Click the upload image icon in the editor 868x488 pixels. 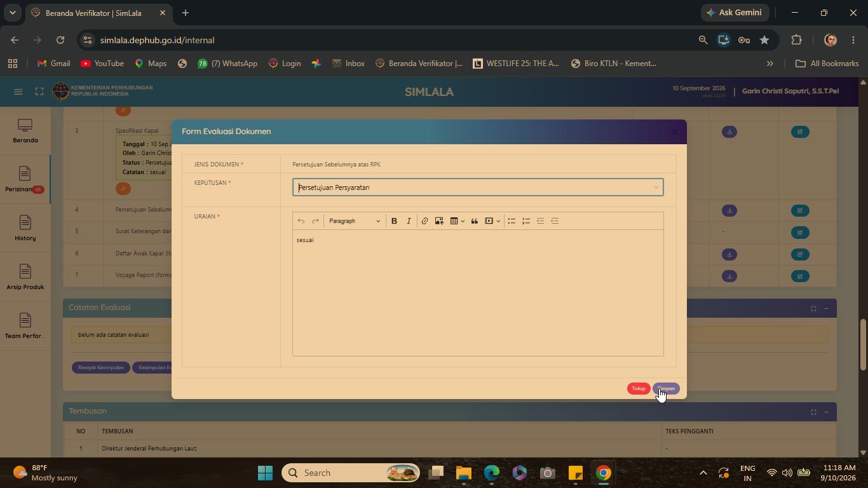click(439, 221)
